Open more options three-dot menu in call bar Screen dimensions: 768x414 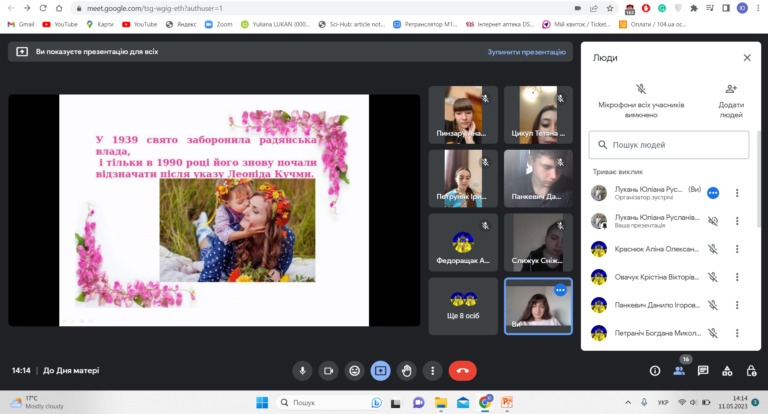pos(432,370)
